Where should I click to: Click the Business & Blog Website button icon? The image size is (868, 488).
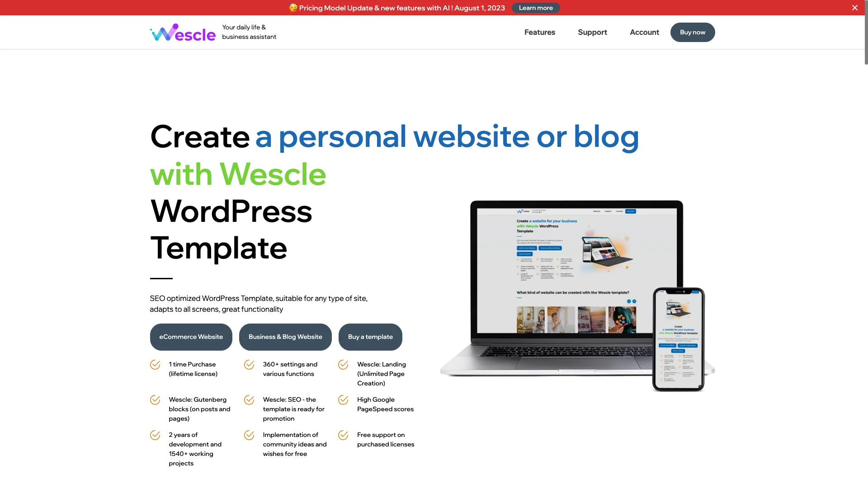[x=285, y=337]
